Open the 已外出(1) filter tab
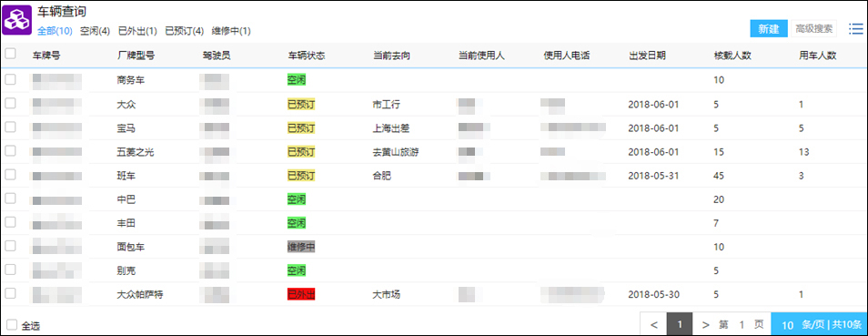Screen dimensions: 868x336 click(x=137, y=31)
